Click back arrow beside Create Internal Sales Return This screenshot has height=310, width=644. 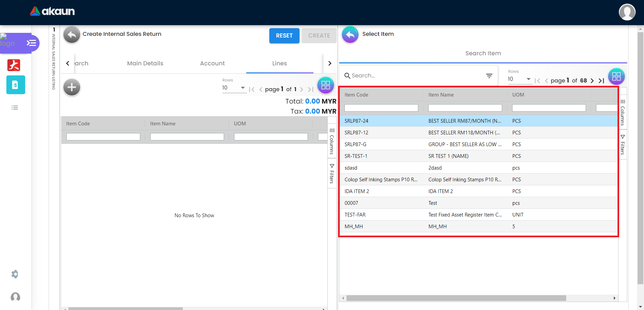(71, 35)
